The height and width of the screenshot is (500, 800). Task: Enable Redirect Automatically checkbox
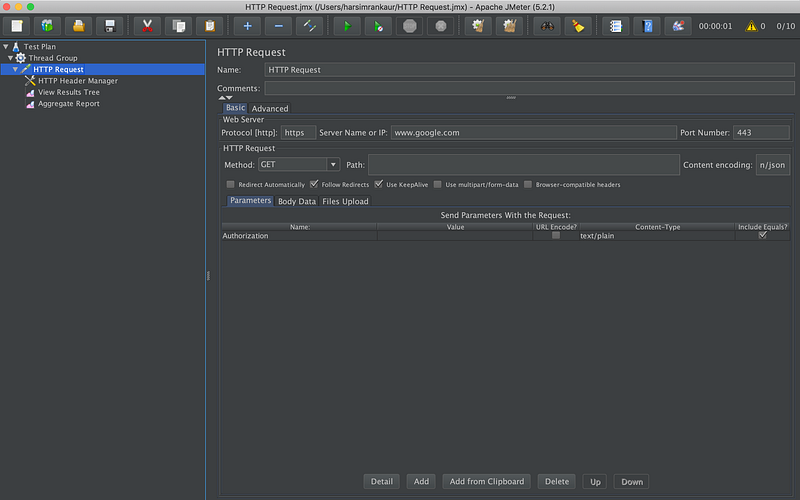point(231,185)
